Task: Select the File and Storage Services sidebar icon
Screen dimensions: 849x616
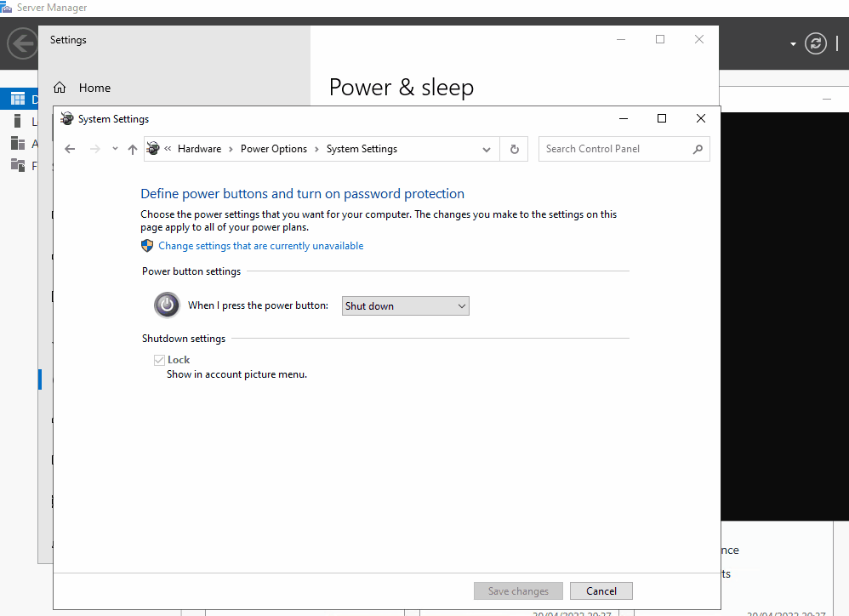Action: [x=18, y=165]
